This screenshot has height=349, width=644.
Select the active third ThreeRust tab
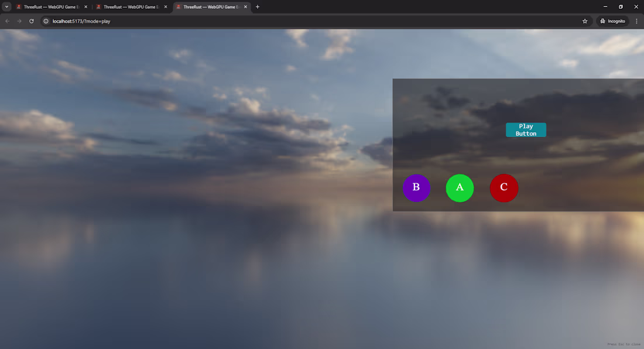tap(210, 7)
